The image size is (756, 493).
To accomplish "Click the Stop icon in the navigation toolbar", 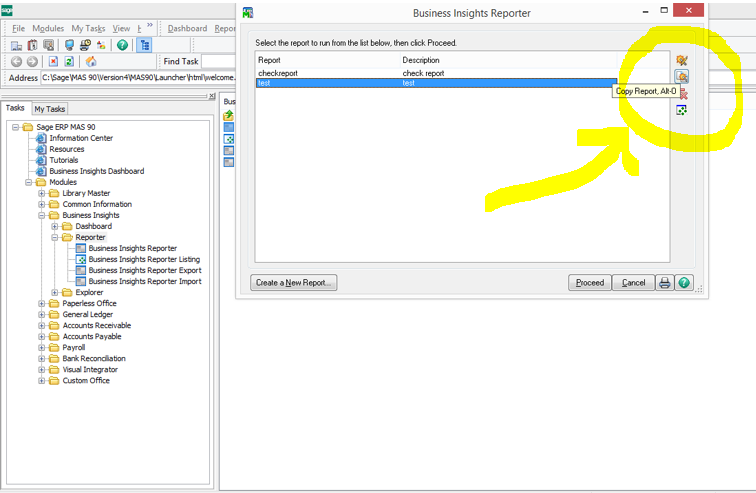I will [x=53, y=62].
